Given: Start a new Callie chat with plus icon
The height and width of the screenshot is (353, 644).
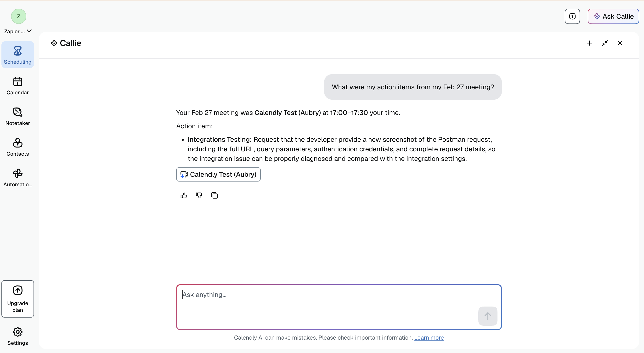Looking at the screenshot, I should click(589, 43).
